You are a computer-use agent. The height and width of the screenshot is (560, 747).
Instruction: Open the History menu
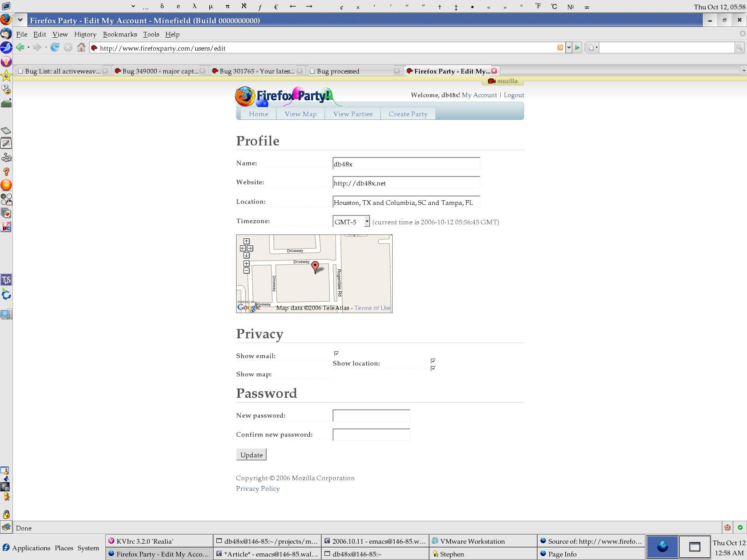click(85, 34)
